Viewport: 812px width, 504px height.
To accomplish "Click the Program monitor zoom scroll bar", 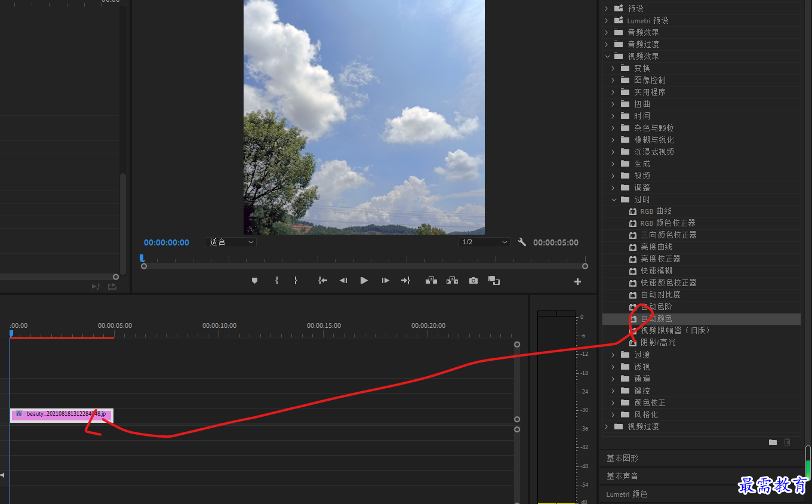I will 364,266.
